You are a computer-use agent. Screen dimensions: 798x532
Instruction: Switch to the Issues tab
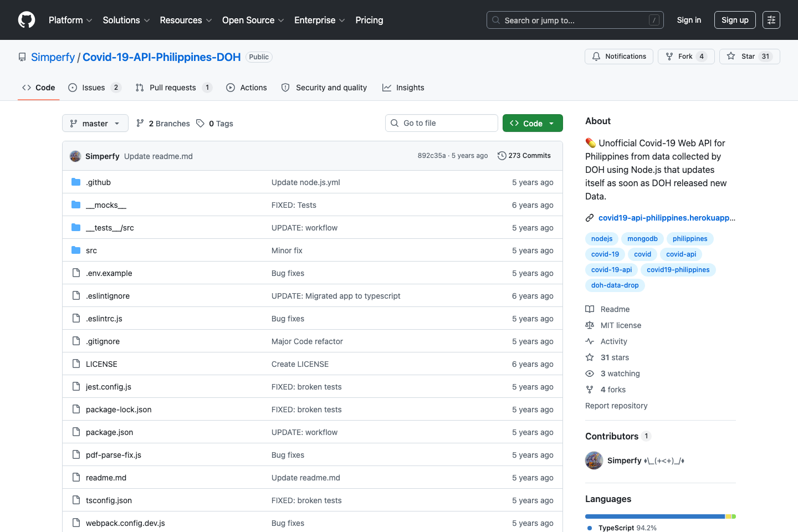94,88
